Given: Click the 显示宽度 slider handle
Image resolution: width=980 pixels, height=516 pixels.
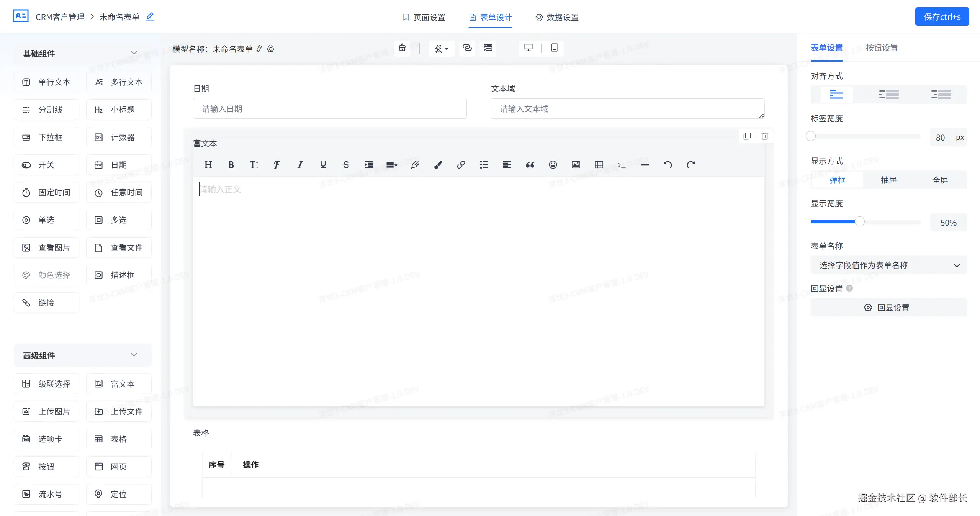Looking at the screenshot, I should coord(860,222).
